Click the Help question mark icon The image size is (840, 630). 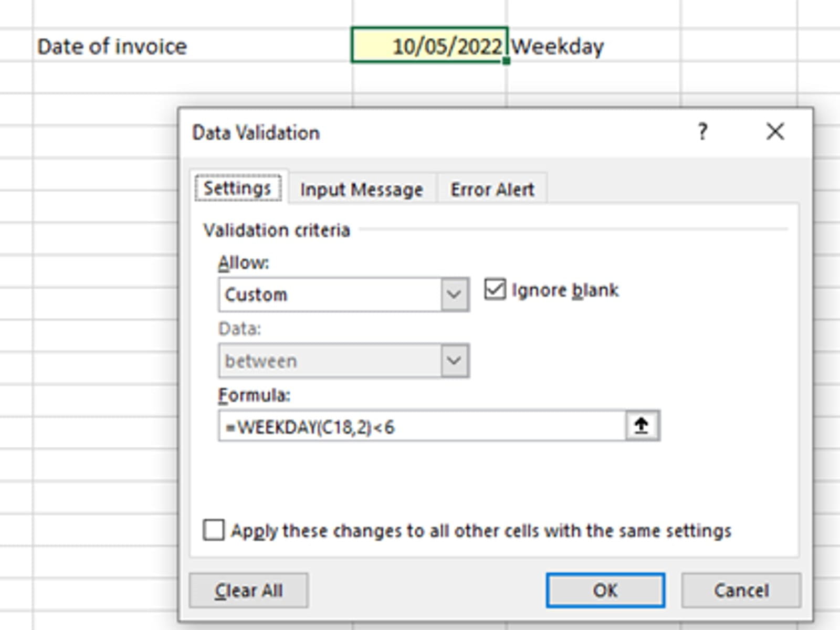pyautogui.click(x=702, y=132)
